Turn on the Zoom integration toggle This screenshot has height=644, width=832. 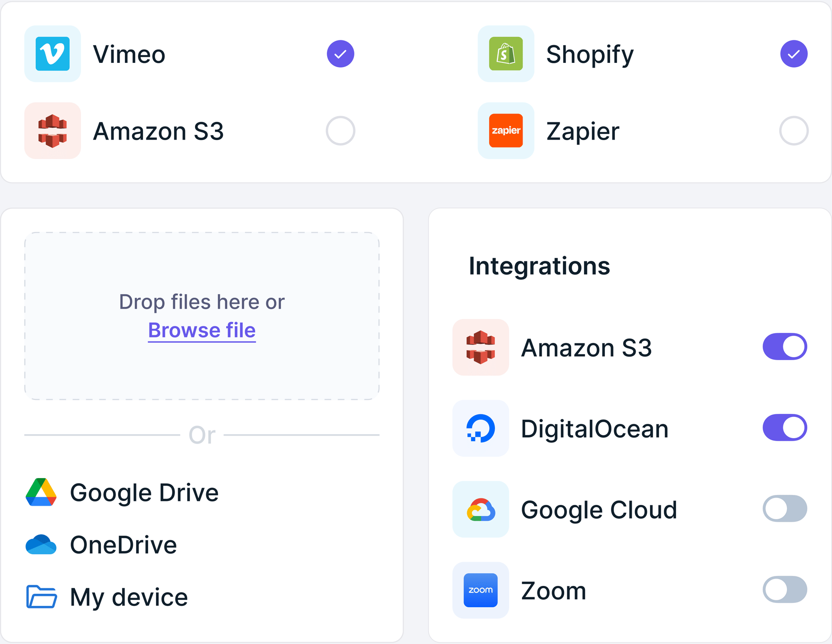pos(784,589)
